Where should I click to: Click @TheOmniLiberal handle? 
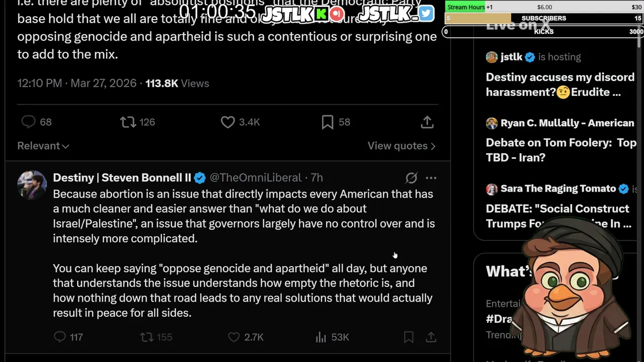[255, 178]
